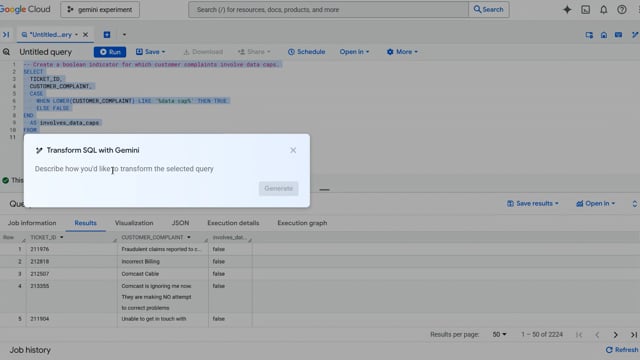Open the TICKET_ID column menu arrow
This screenshot has width=640, height=360.
pyautogui.click(x=62, y=237)
